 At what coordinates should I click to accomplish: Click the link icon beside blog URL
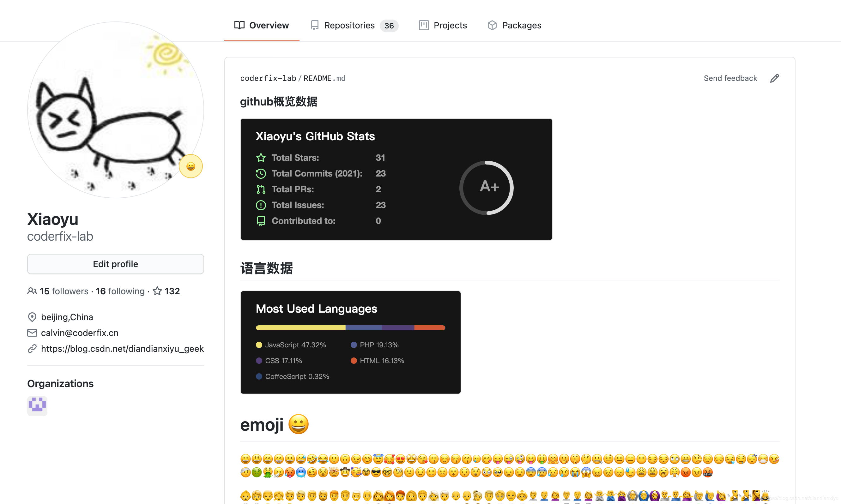click(x=32, y=349)
